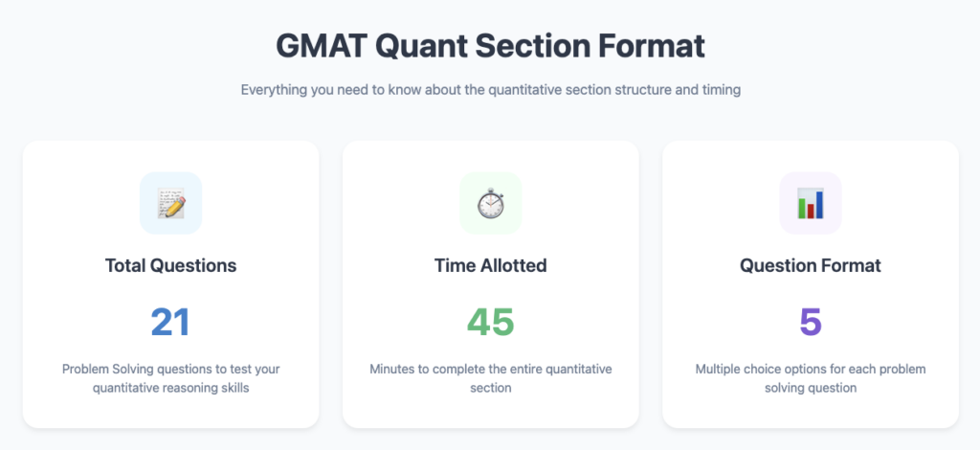980x450 pixels.
Task: Click the GMAT Quant Section Format title
Action: [x=491, y=46]
